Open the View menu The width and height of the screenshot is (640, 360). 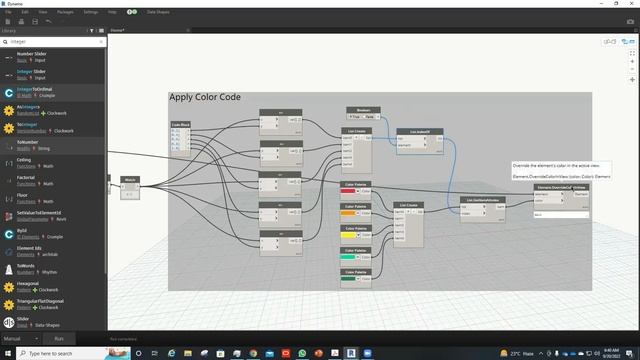pos(42,12)
